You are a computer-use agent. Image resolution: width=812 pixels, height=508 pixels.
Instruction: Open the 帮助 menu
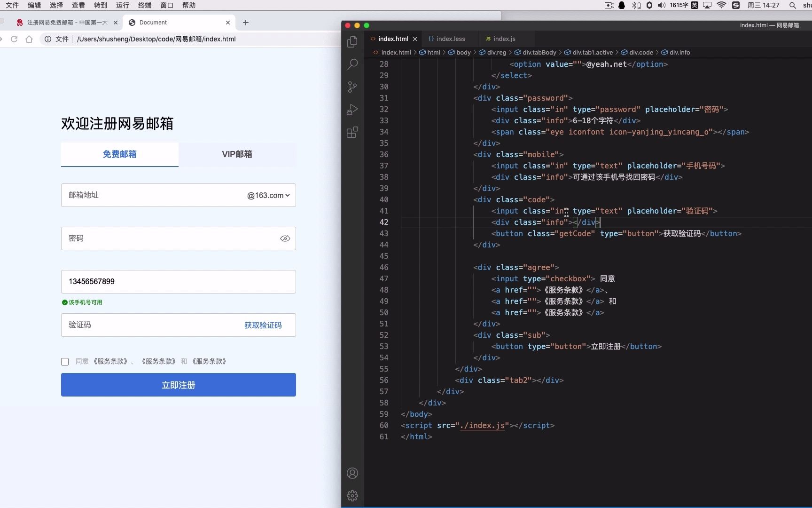click(189, 5)
